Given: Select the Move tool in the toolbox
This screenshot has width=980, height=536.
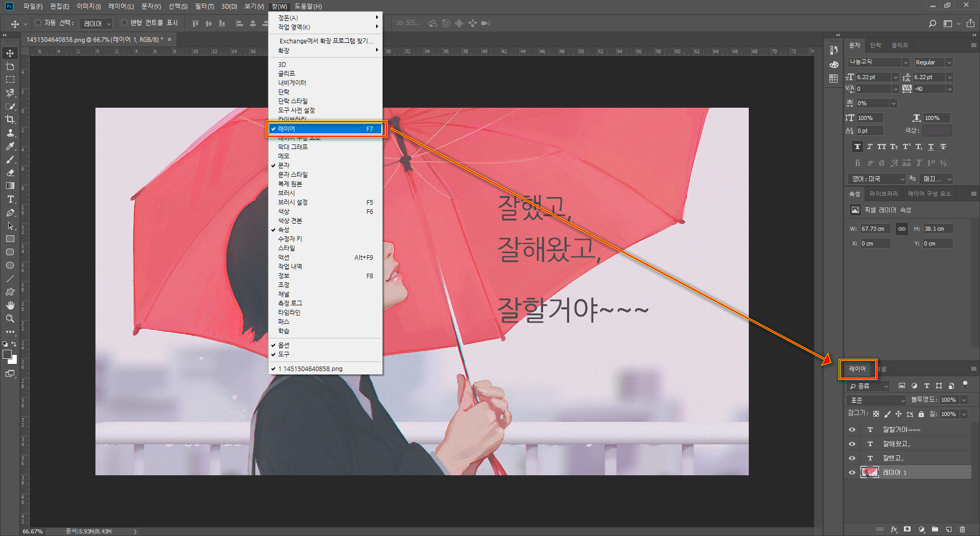Looking at the screenshot, I should [x=10, y=53].
